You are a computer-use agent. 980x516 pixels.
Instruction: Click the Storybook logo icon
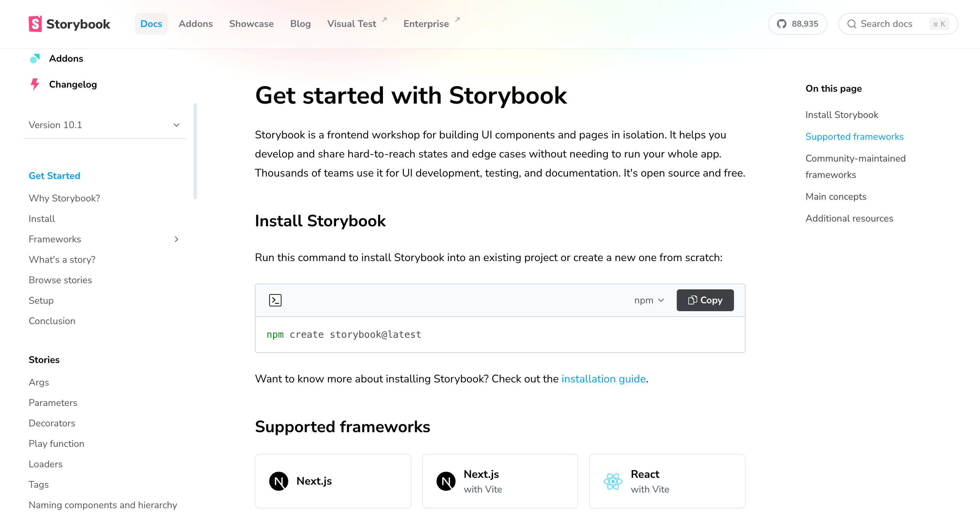[35, 24]
